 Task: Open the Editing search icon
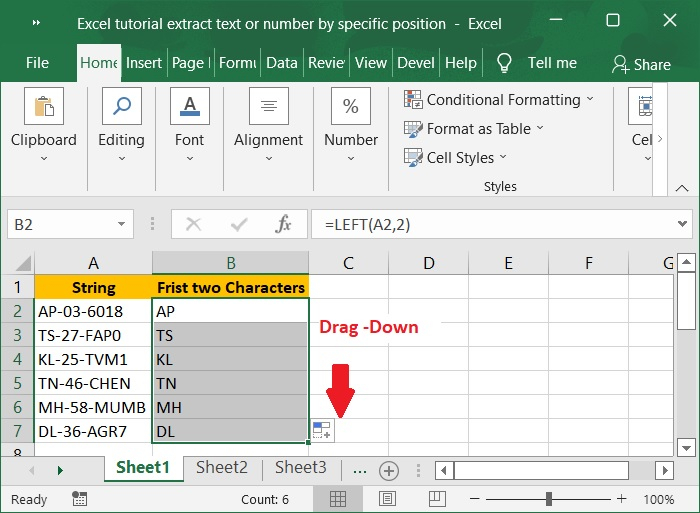tap(121, 107)
